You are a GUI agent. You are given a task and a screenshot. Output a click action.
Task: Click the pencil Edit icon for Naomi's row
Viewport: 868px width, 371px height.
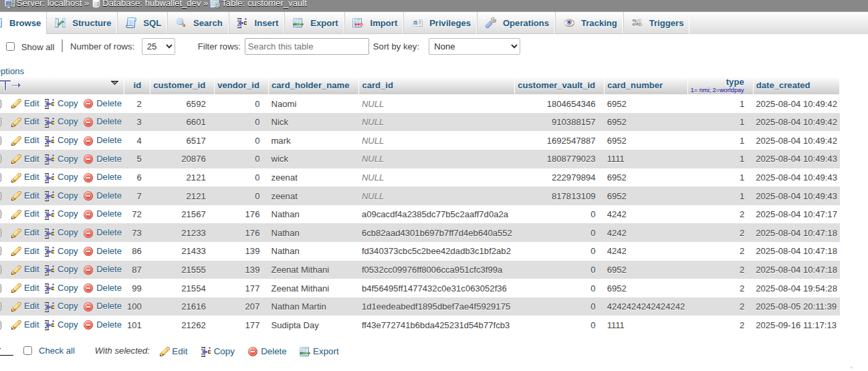[x=17, y=104]
